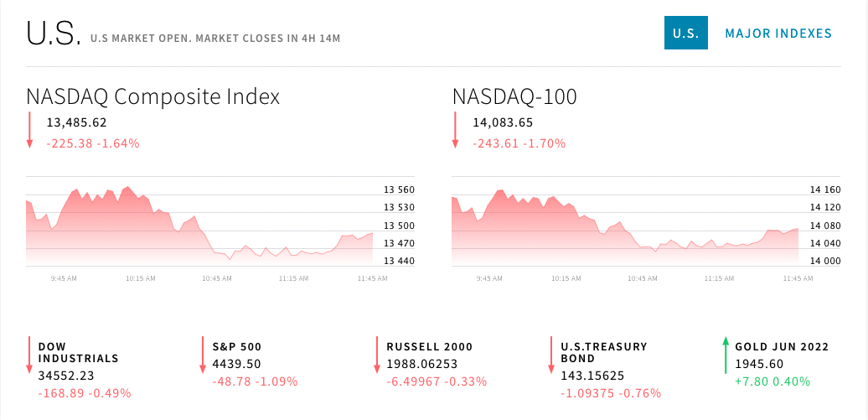Switch to the Major Indexes tab

(778, 34)
